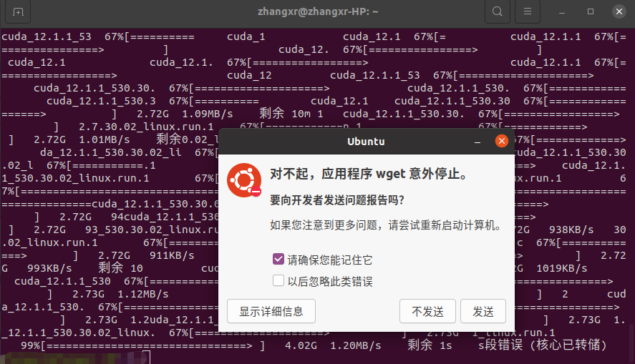
Task: Click the Ubuntu error logo icon
Action: pyautogui.click(x=244, y=180)
